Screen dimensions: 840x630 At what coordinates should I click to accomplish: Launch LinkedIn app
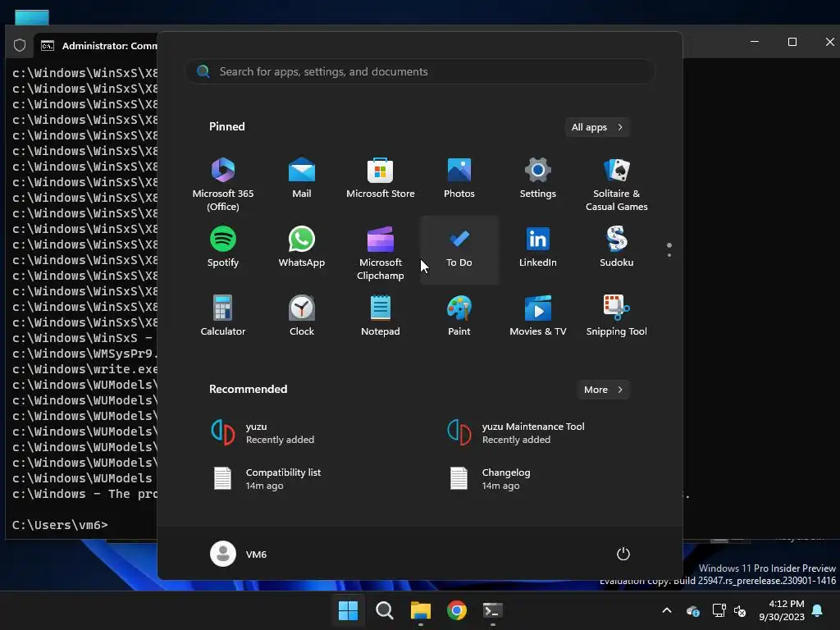(538, 248)
